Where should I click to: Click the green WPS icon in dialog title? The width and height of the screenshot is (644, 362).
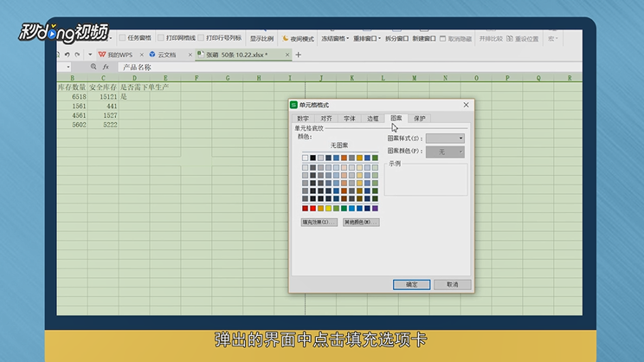coord(293,105)
